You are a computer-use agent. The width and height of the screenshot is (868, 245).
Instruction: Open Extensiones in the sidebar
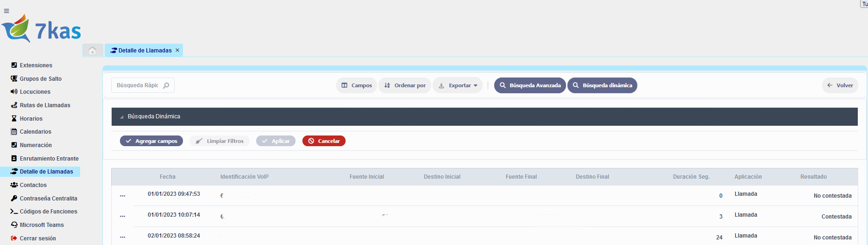click(36, 65)
